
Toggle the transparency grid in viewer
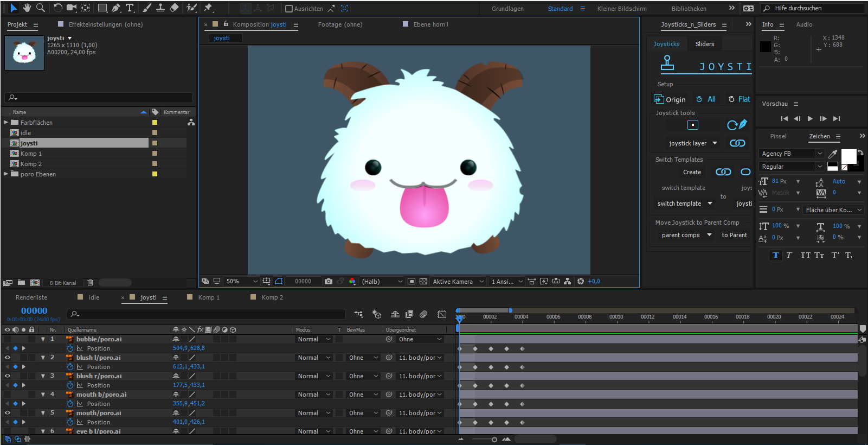pos(423,281)
